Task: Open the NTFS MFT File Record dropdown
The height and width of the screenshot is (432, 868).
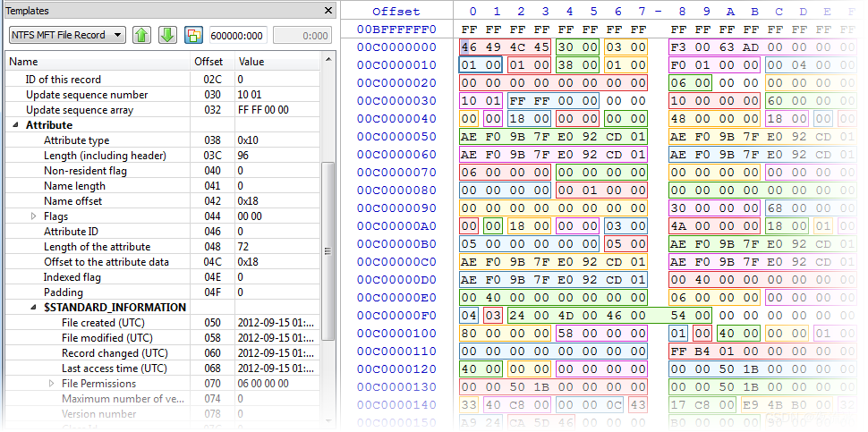Action: tap(67, 35)
